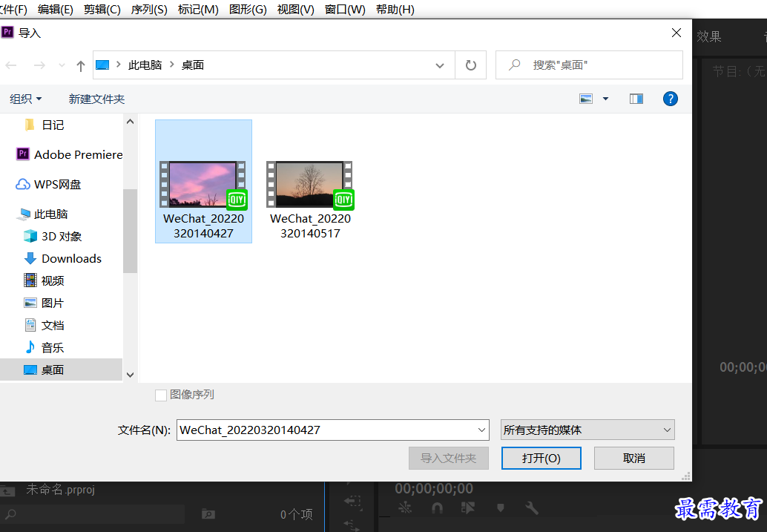Click sidebar scrollbar up arrow

pyautogui.click(x=130, y=122)
